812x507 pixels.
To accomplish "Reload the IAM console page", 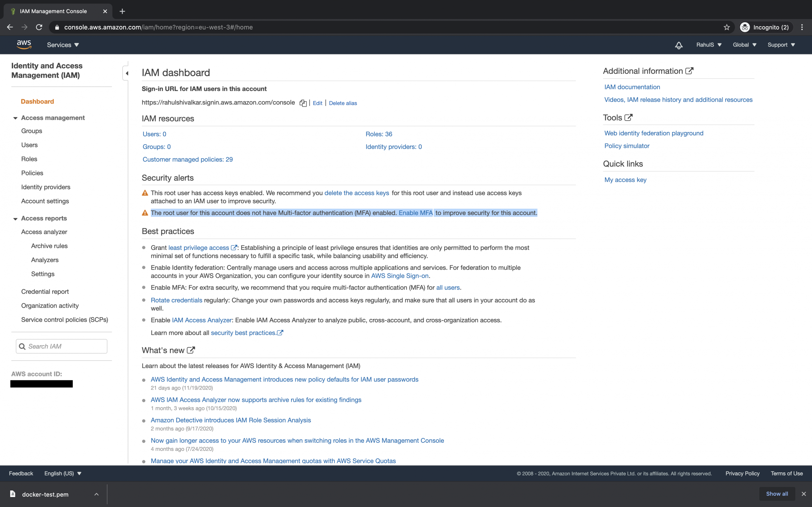I will 39,27.
